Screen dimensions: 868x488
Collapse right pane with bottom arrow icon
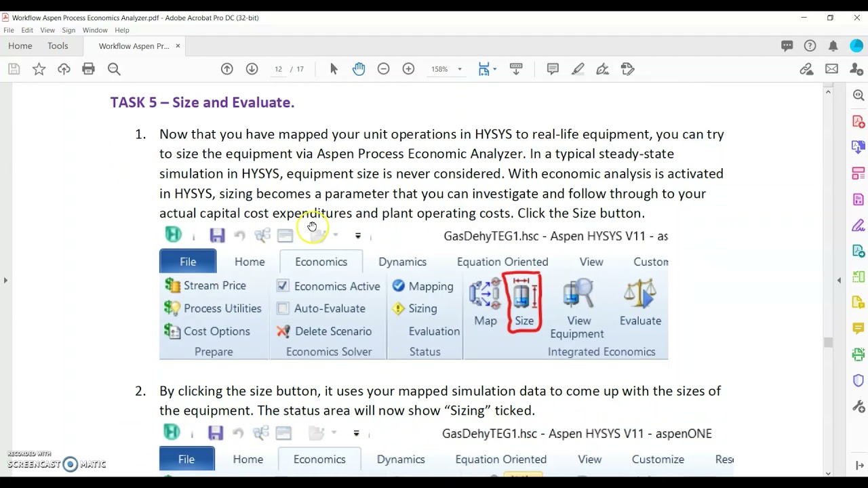click(859, 465)
